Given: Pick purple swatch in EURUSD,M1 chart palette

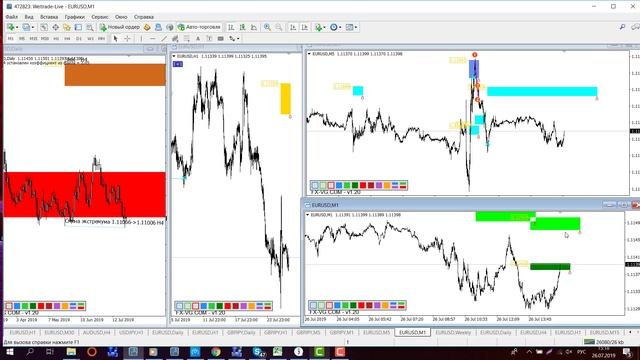Looking at the screenshot, I should (x=377, y=305).
